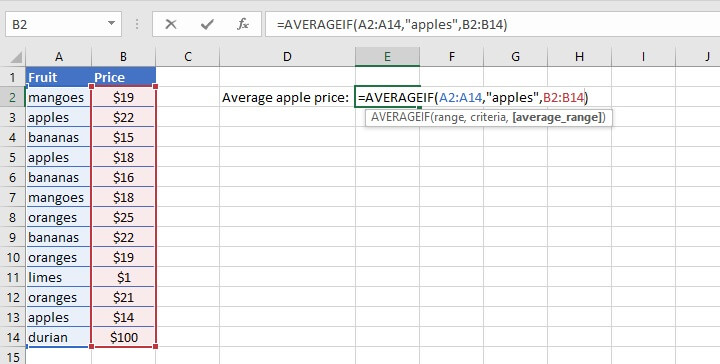The image size is (720, 364).
Task: Select row 1 header
Action: (13, 77)
